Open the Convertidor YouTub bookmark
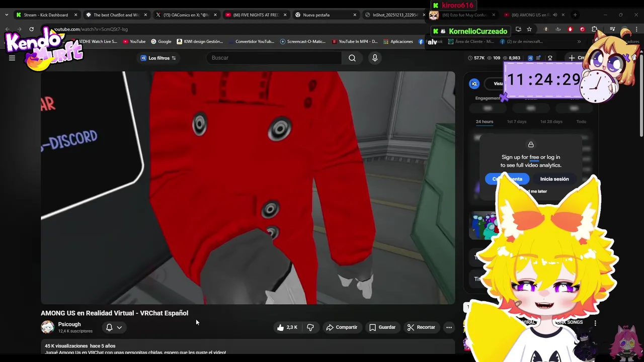The height and width of the screenshot is (362, 644). click(251, 42)
